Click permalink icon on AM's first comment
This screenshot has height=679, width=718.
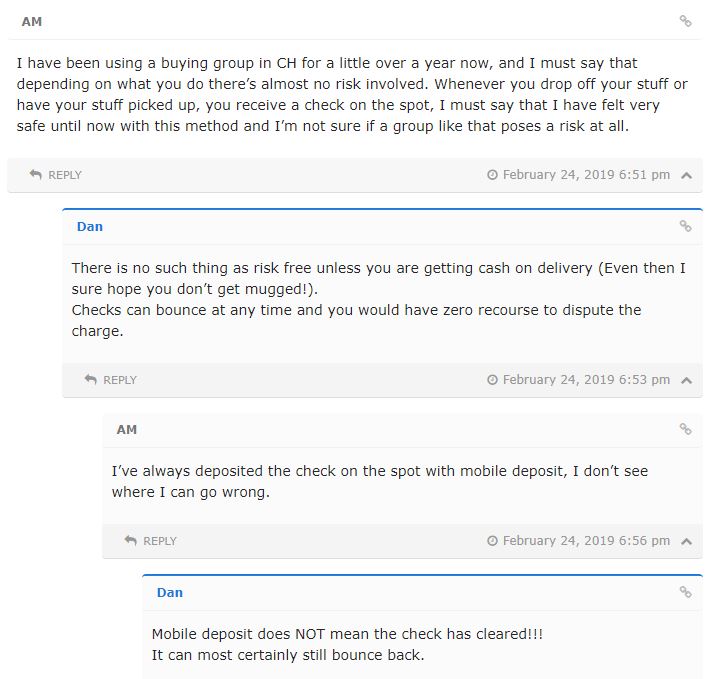685,21
